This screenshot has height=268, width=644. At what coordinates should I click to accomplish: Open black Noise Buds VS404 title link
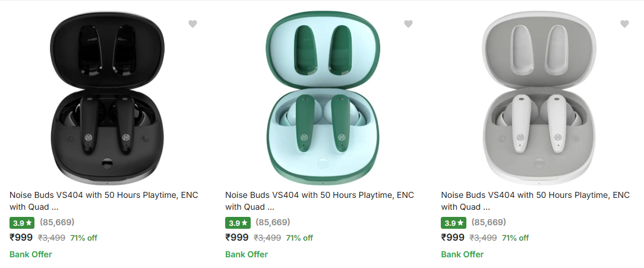(104, 195)
